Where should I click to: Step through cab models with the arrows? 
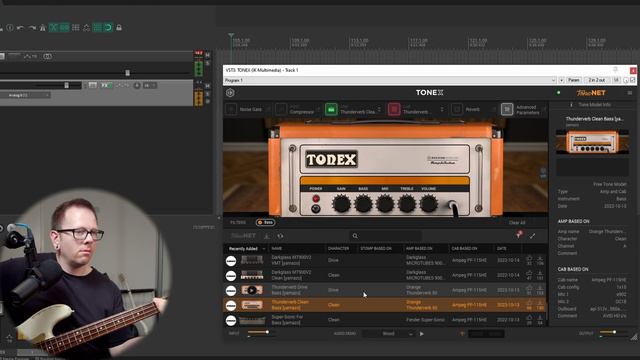442,109
